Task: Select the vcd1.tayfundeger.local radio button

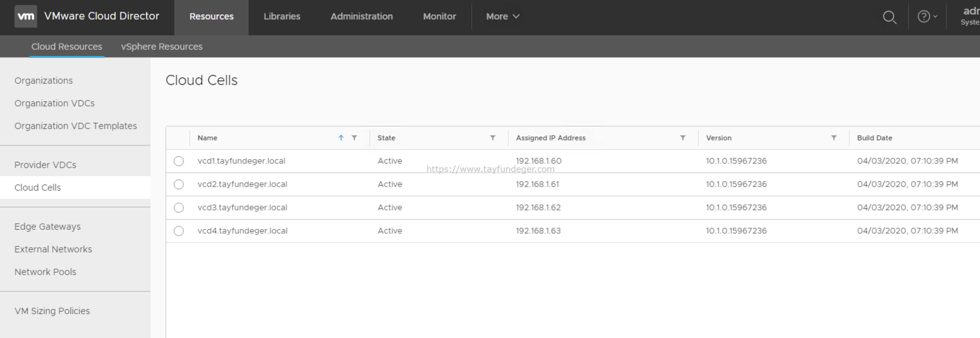Action: tap(179, 161)
